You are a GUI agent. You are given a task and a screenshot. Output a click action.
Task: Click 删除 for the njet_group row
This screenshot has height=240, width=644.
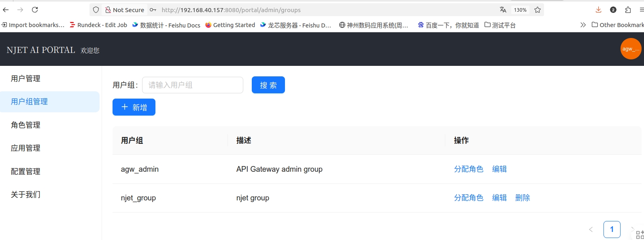coord(522,198)
